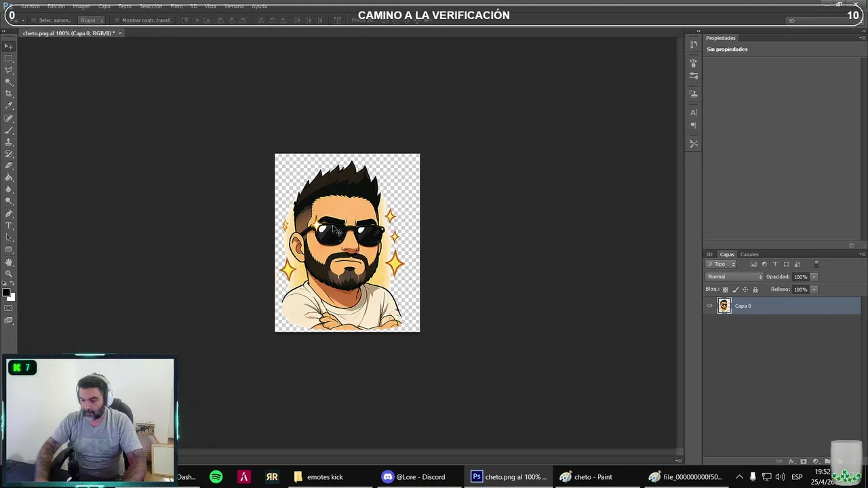Open the Tipo layer filter dropdown
This screenshot has width=868, height=488.
(721, 264)
